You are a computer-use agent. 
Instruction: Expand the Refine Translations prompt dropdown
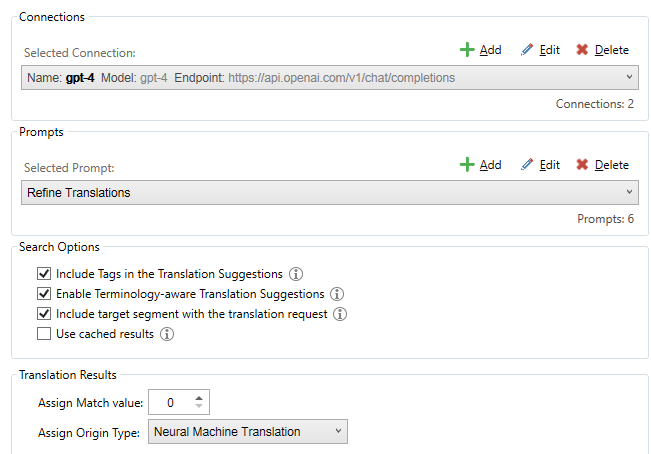click(x=629, y=192)
